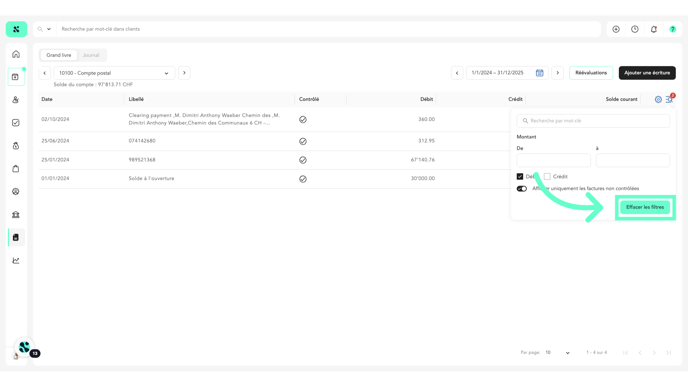Go to the previous account with left chevron
Image resolution: width=688 pixels, height=387 pixels.
coord(45,73)
